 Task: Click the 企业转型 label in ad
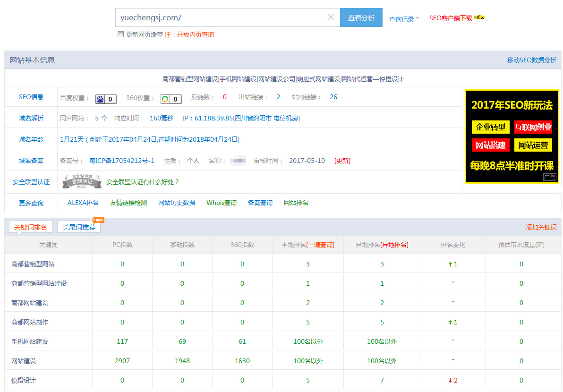[490, 127]
